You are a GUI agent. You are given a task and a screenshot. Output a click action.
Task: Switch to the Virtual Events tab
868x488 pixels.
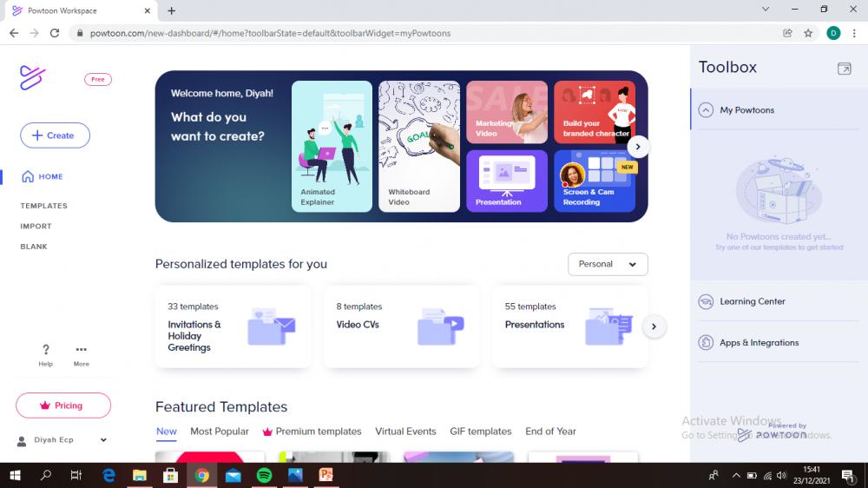coord(405,432)
